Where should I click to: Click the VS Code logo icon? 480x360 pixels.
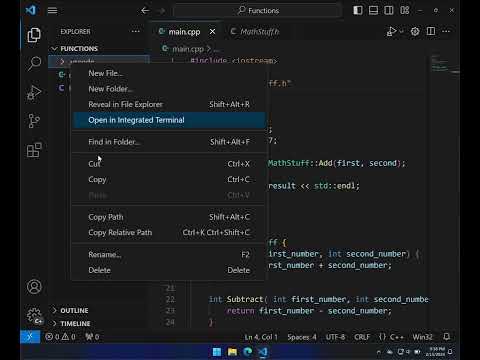[30, 10]
